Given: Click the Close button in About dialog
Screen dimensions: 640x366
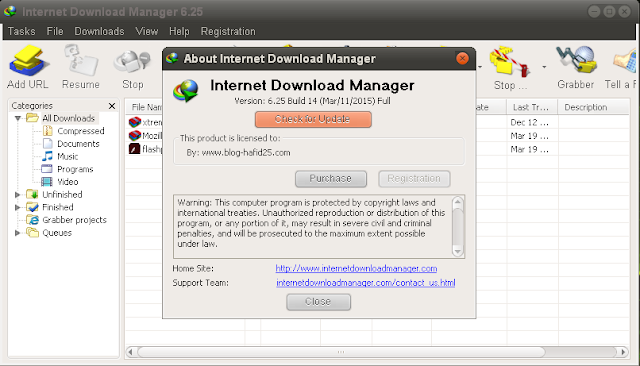Looking at the screenshot, I should [x=318, y=302].
